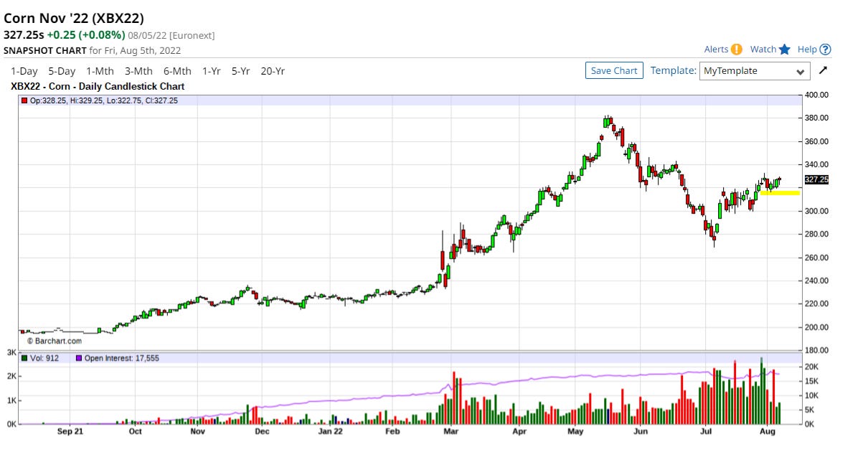The image size is (868, 452).
Task: Click the 400.00 price axis label
Action: [817, 95]
